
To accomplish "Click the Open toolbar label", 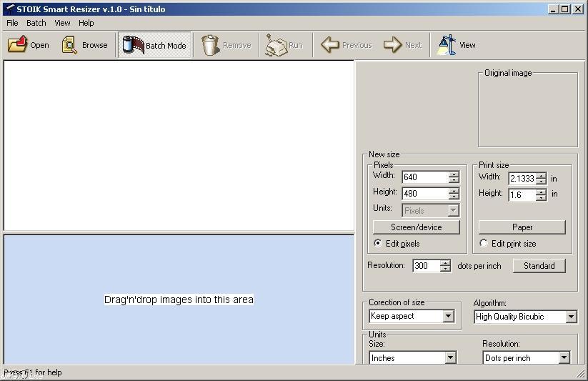I will coord(39,45).
